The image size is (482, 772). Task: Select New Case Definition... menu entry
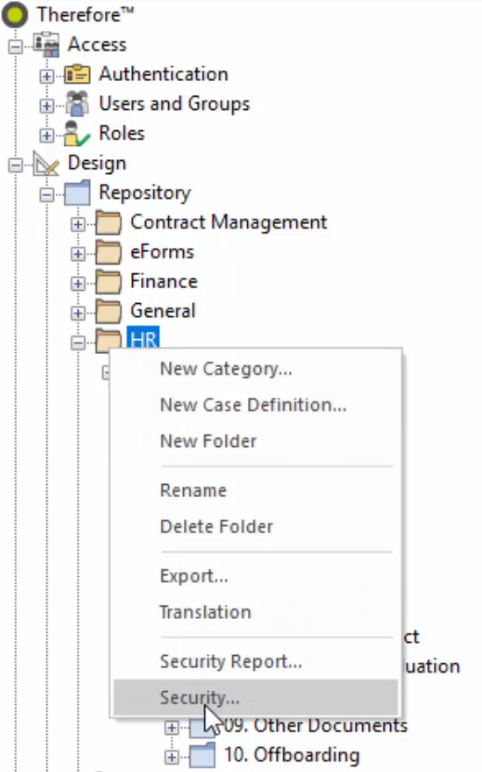point(253,405)
